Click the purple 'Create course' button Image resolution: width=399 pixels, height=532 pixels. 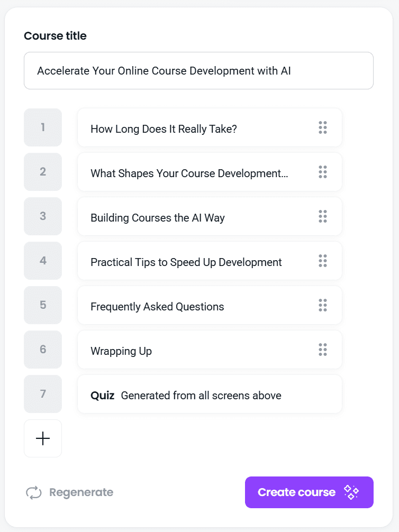coord(309,492)
